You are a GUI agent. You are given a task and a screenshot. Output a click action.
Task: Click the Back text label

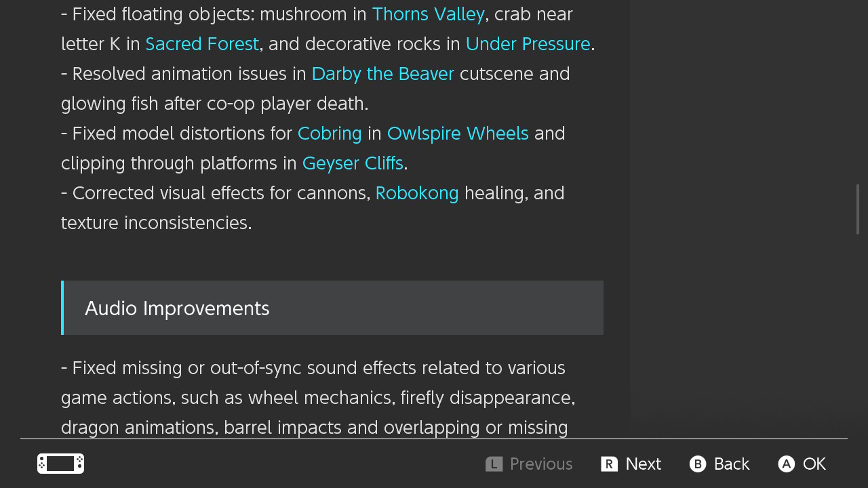point(731,464)
